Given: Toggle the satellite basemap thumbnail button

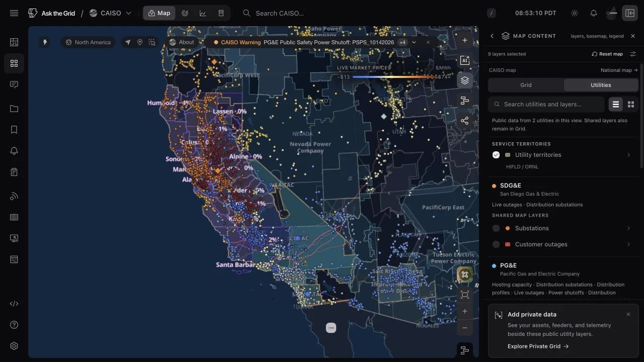Looking at the screenshot, I should 465,275.
